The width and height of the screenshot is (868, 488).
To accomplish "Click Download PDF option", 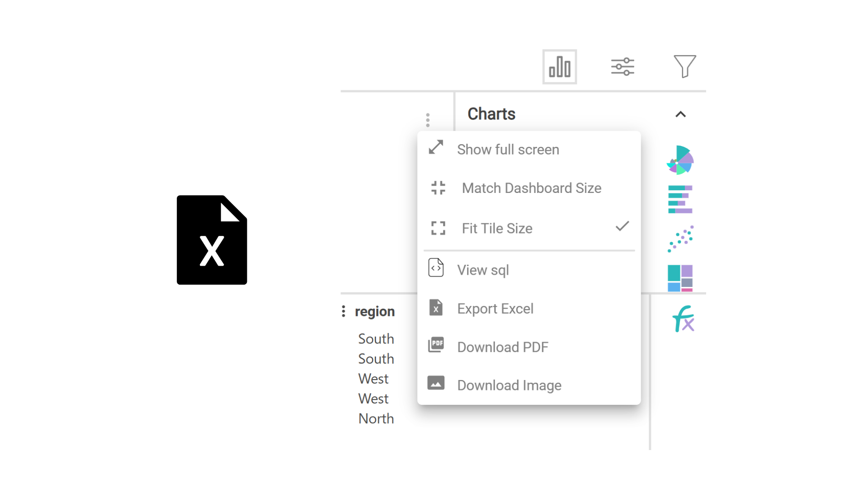I will (x=502, y=347).
